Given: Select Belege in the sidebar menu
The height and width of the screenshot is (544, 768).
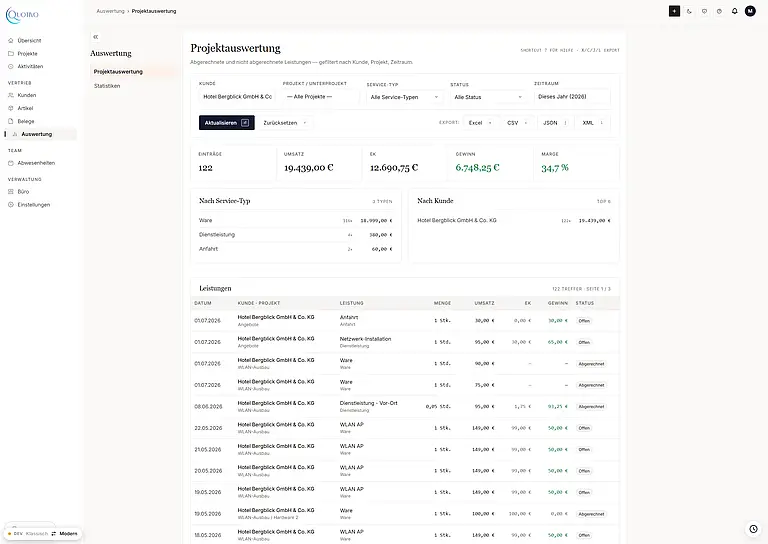Looking at the screenshot, I should 26,121.
